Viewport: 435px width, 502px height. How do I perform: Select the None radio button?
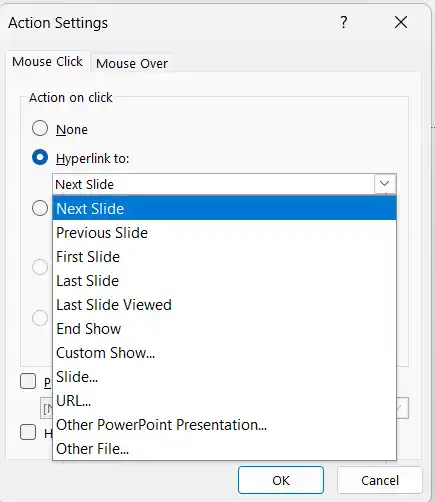coord(40,128)
